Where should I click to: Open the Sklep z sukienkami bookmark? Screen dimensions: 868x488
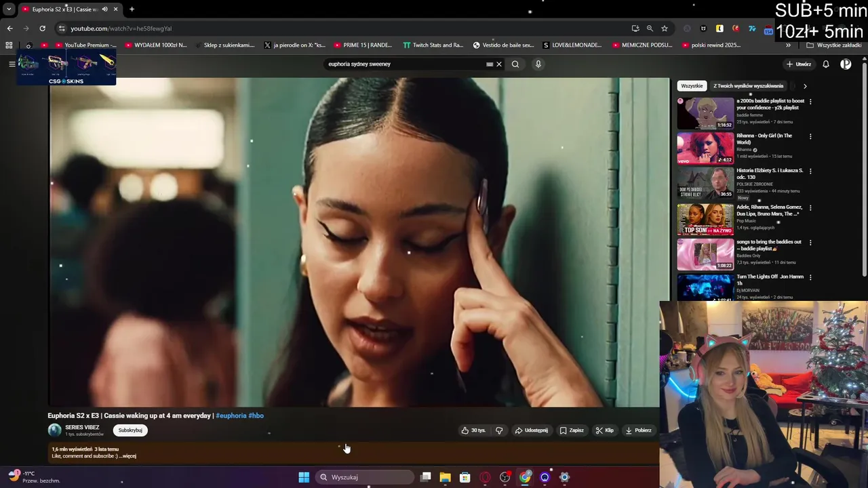click(225, 45)
